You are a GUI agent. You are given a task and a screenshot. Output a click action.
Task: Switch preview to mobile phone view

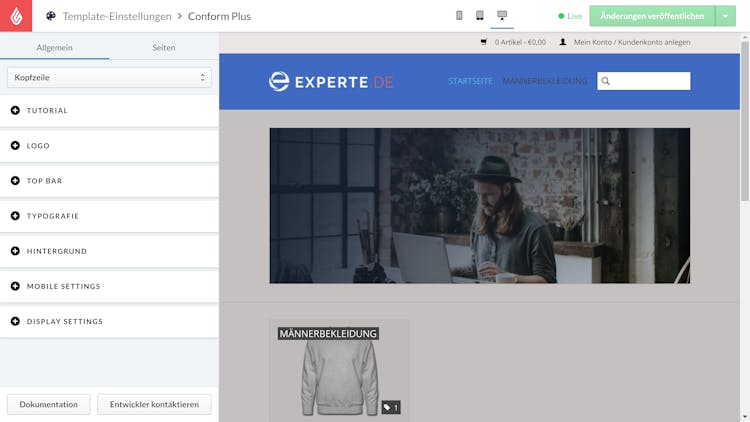459,16
